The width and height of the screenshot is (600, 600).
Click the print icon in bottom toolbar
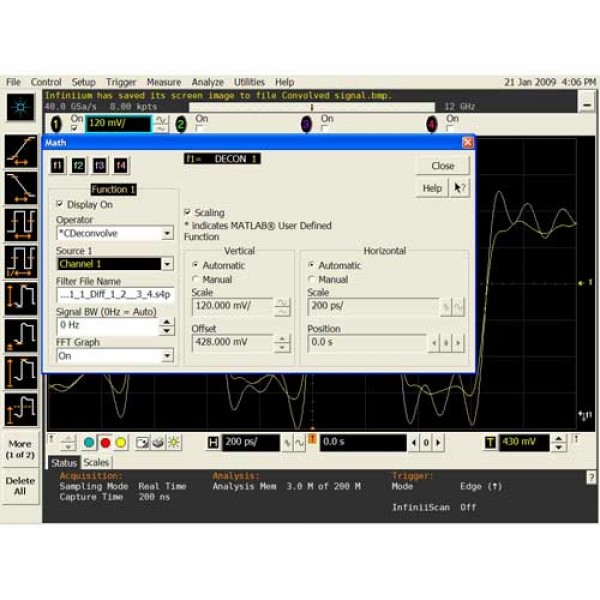(x=158, y=442)
